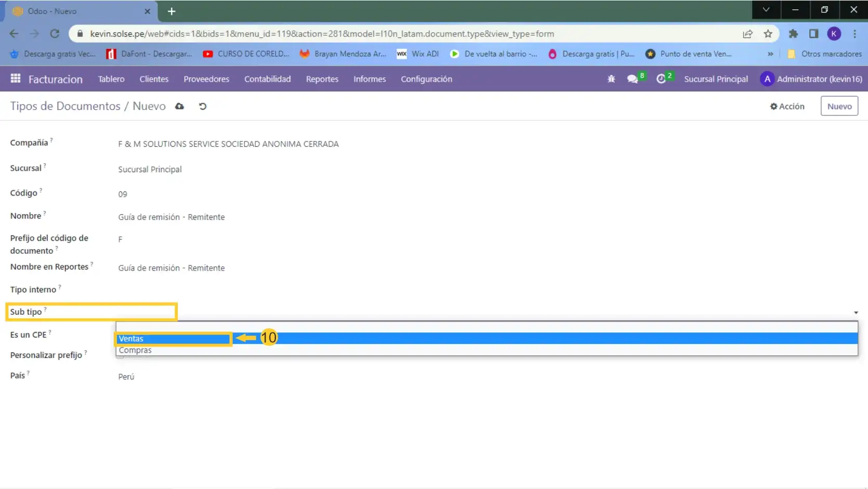Image resolution: width=868 pixels, height=489 pixels.
Task: Open the conversations messages icon
Action: point(633,79)
